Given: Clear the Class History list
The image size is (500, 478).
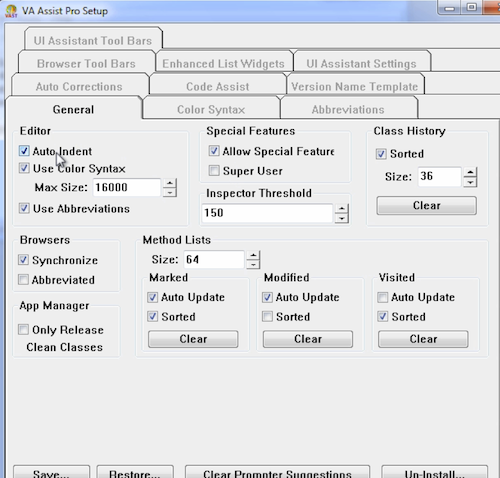Looking at the screenshot, I should [427, 205].
